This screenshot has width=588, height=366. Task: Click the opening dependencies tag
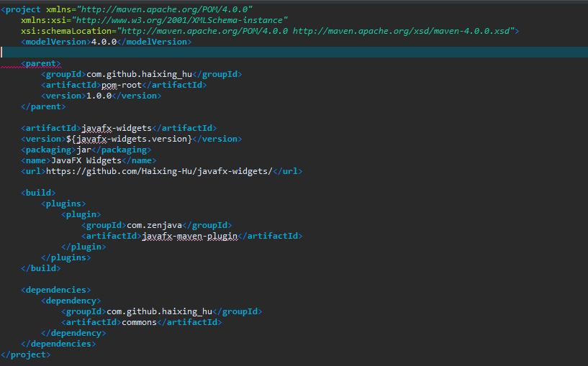[x=56, y=290]
